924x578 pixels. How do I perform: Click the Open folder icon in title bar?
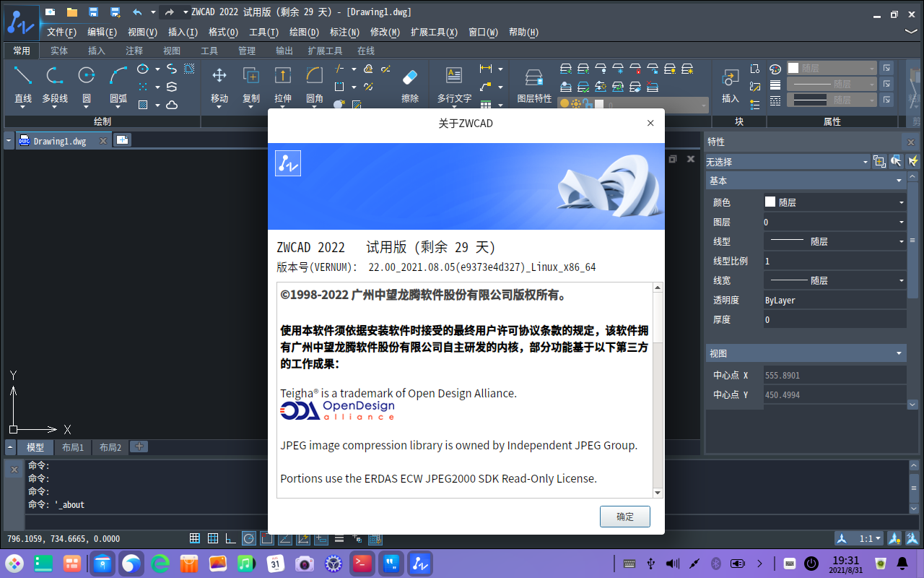click(x=71, y=12)
